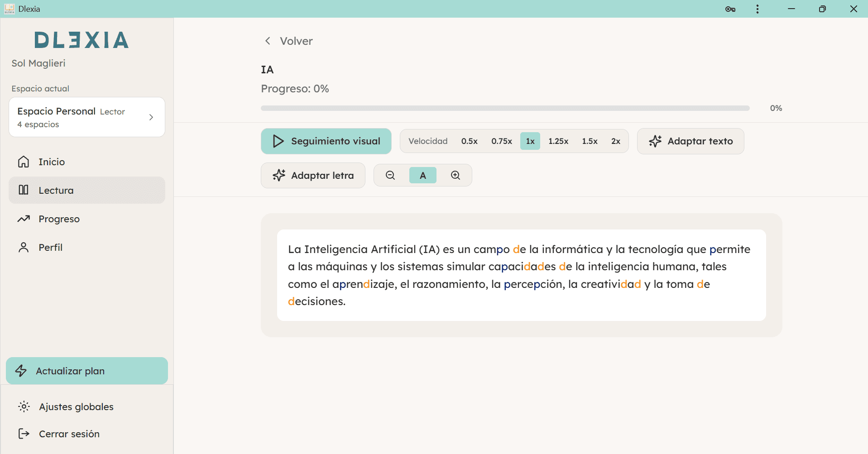Click the DLEXIA logo
868x454 pixels.
(x=82, y=40)
